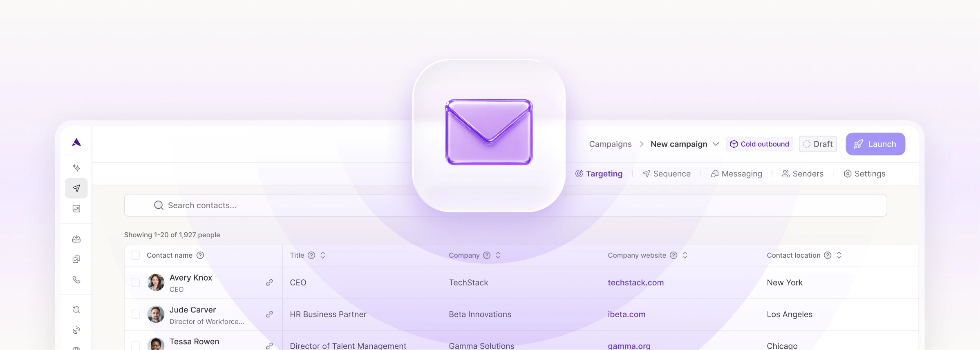Click link icon on Jude Carver row
Image resolution: width=980 pixels, height=350 pixels.
pos(269,314)
